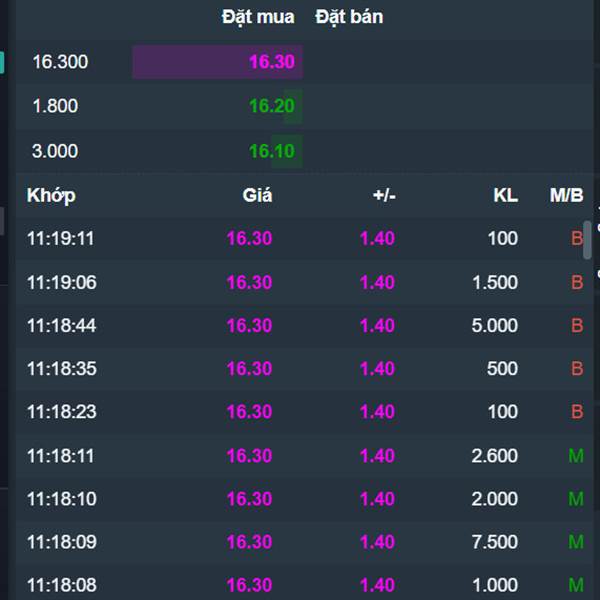The height and width of the screenshot is (600, 600).
Task: Click the Đặt bán column header
Action: 349,18
